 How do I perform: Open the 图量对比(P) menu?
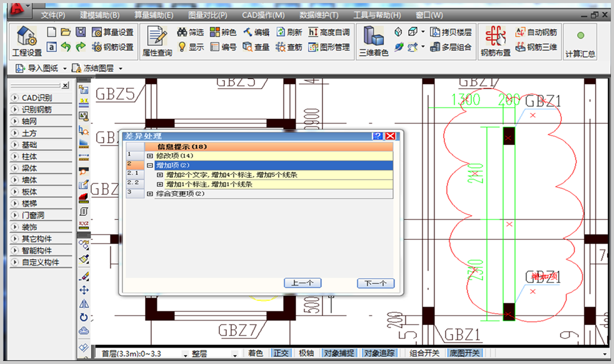tap(208, 15)
